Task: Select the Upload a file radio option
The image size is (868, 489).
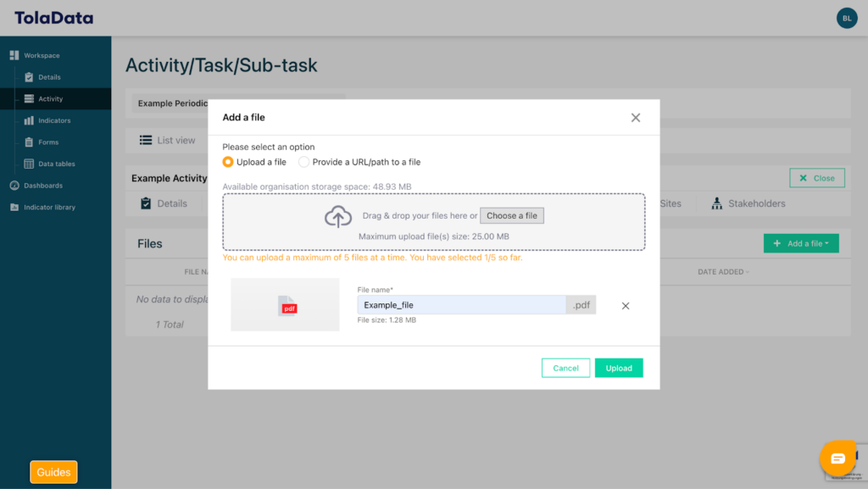Action: [228, 162]
